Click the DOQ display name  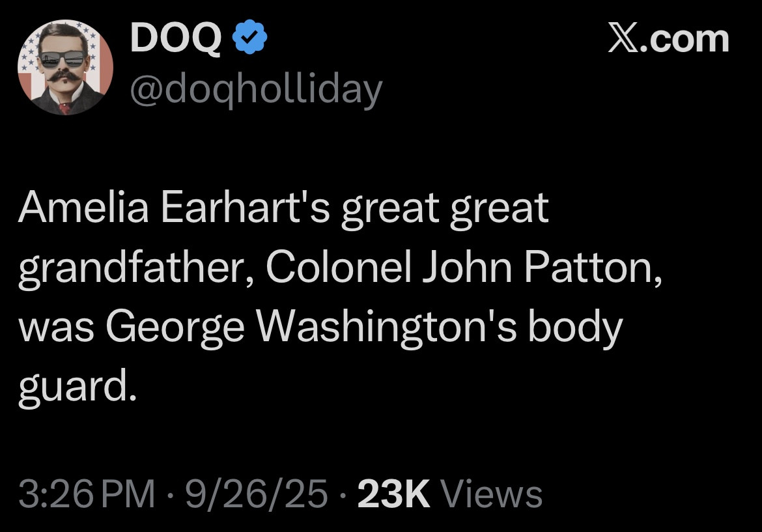tap(175, 40)
